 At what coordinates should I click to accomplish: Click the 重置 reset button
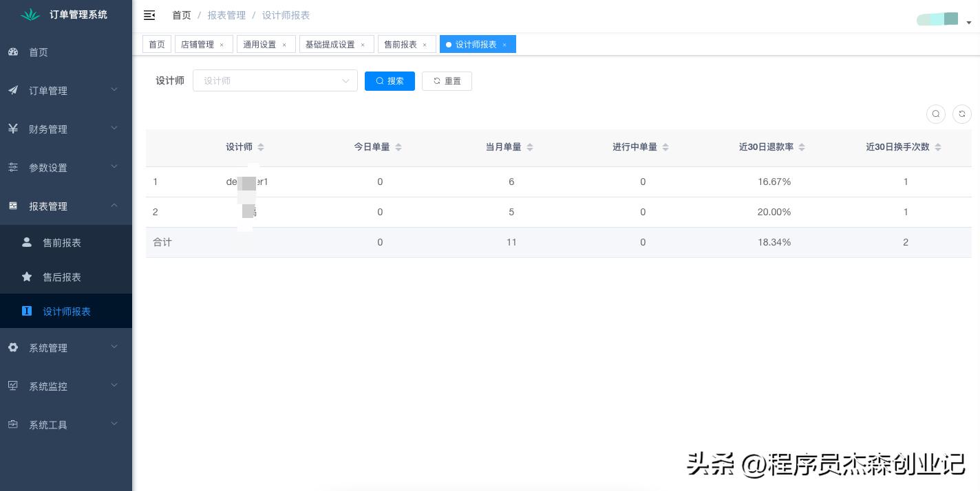(447, 81)
